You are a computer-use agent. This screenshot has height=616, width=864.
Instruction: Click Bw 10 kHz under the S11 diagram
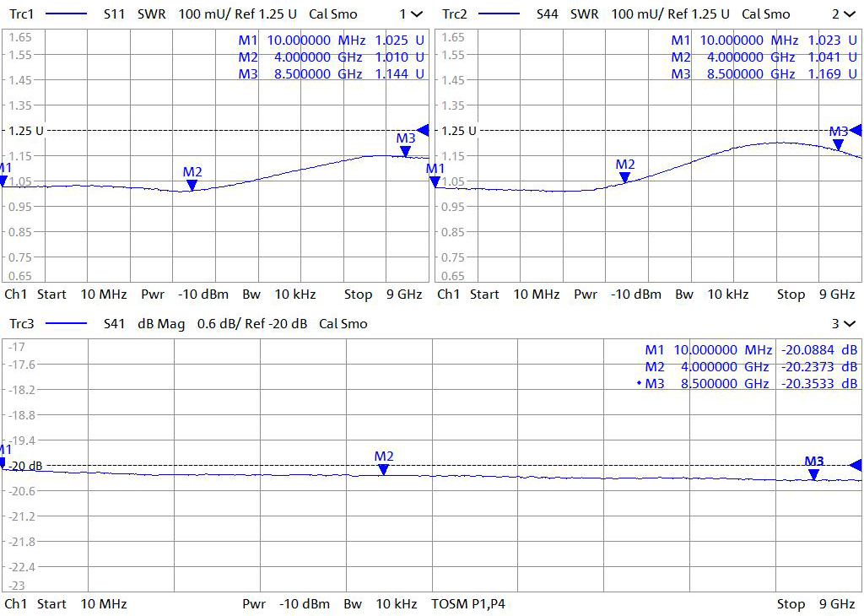(278, 294)
